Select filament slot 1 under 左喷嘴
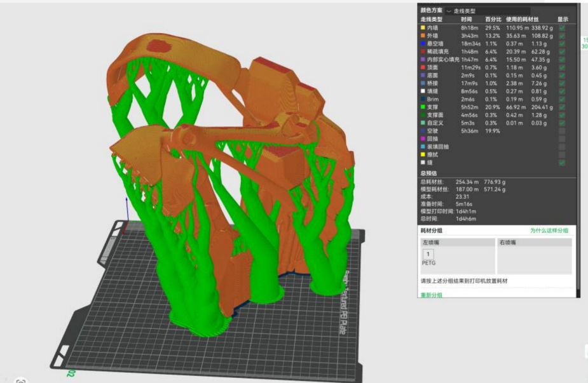Screen dimensions: 588x383 click(x=428, y=254)
